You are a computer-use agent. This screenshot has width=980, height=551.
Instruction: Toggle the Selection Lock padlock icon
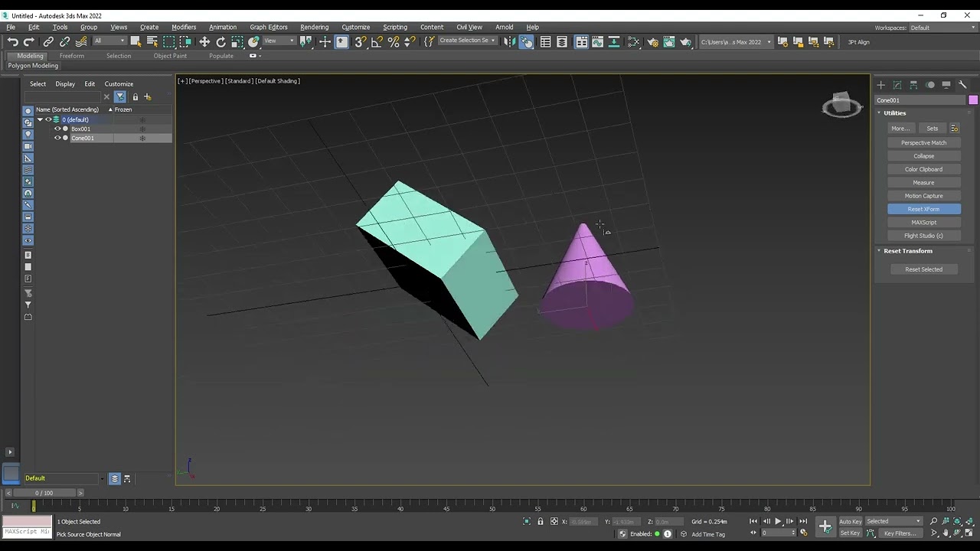(541, 521)
